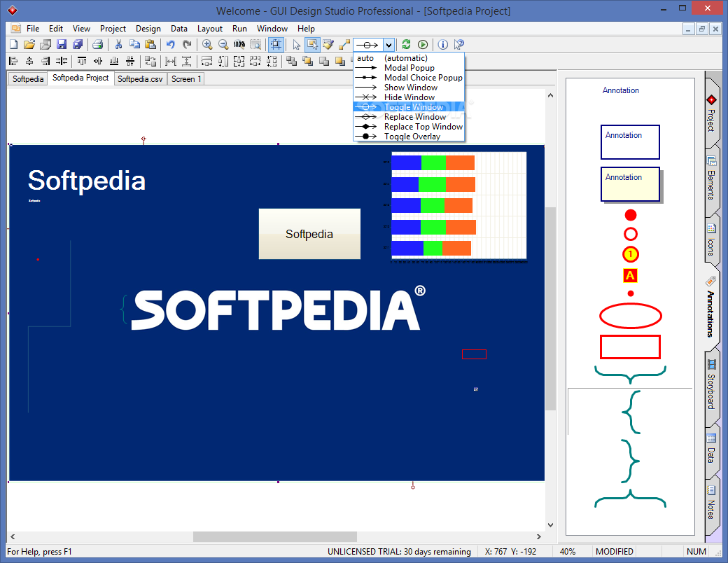Undo the last action

171,45
